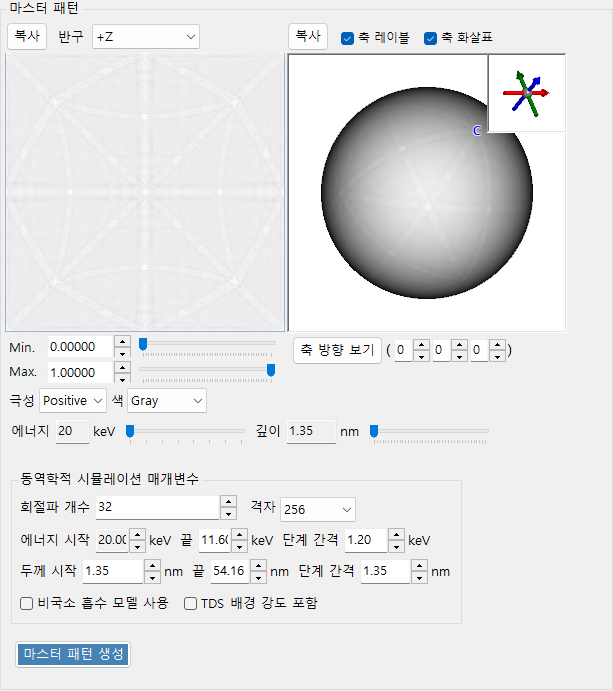Open the 색 Gray colormap dropdown
The image size is (613, 691).
point(167,401)
